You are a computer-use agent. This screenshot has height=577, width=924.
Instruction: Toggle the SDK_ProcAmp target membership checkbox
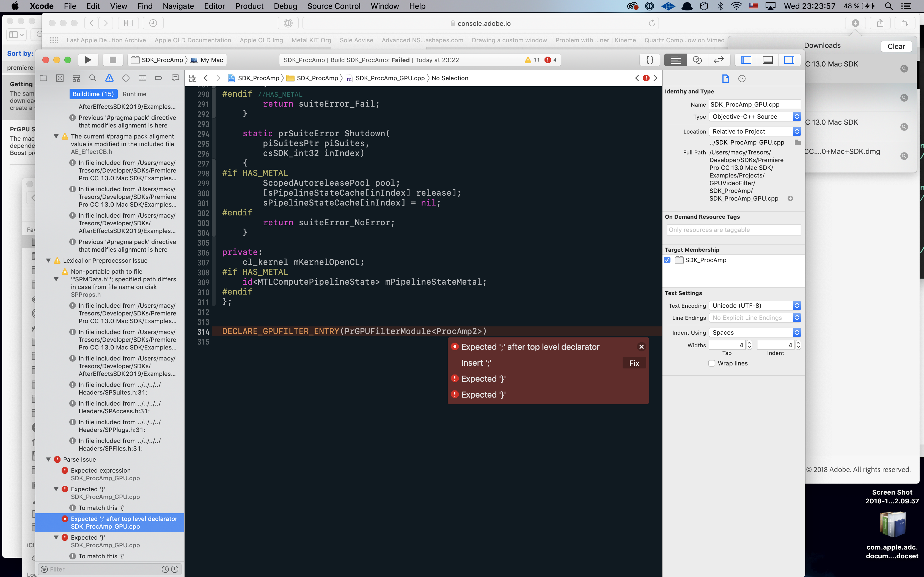coord(668,260)
